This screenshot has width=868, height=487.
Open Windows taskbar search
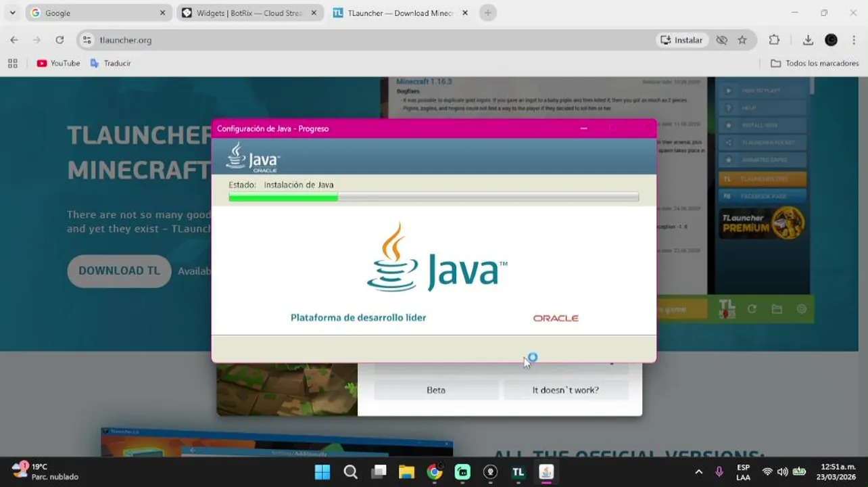[350, 472]
